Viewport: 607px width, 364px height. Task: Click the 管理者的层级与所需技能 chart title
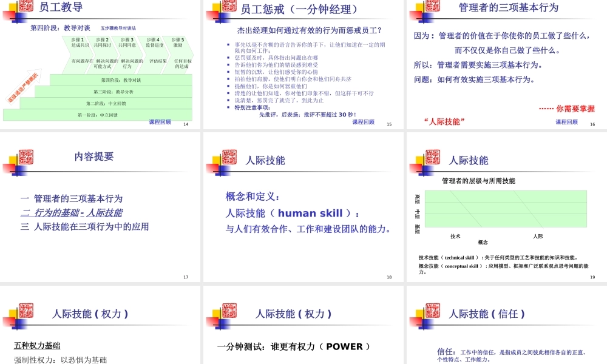(478, 181)
